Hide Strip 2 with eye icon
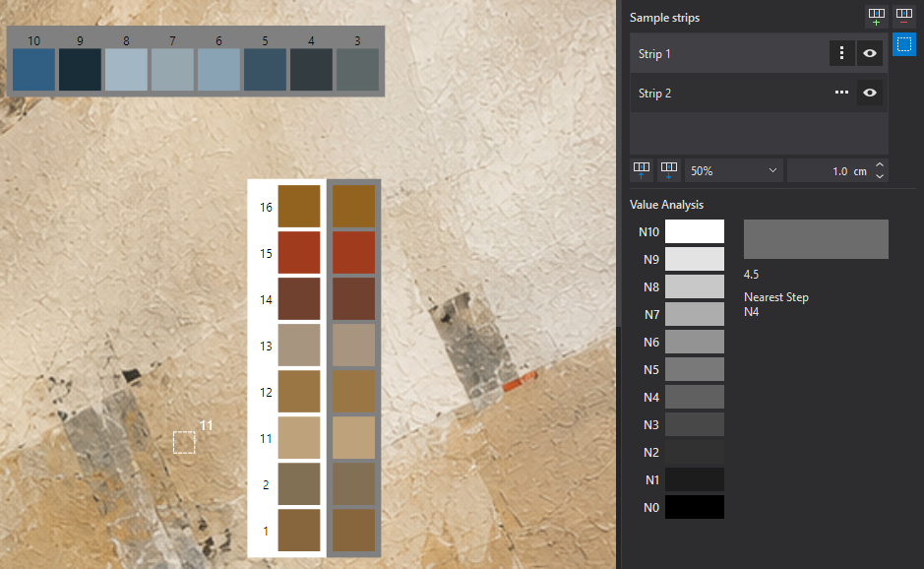 [870, 93]
